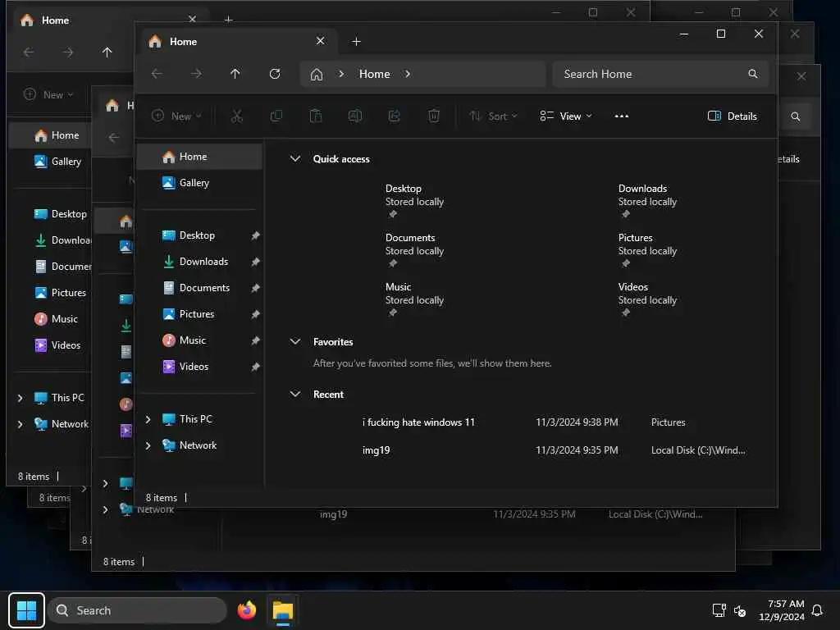Open the New dropdown in front window
This screenshot has width=840, height=630.
(177, 116)
